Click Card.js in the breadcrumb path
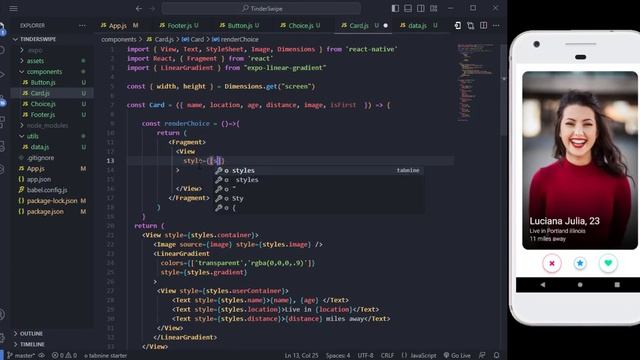 [x=164, y=39]
